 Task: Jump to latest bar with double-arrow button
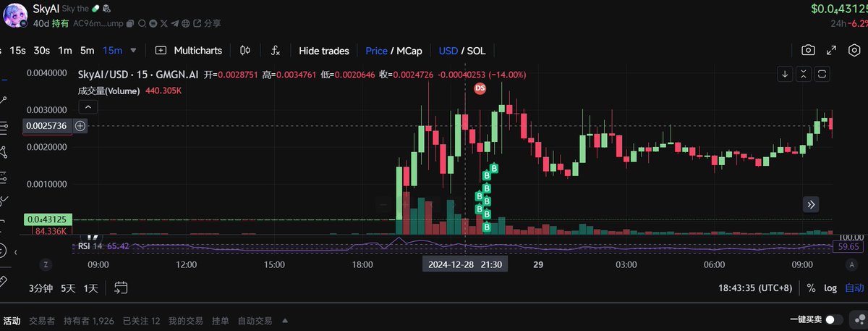coord(811,204)
